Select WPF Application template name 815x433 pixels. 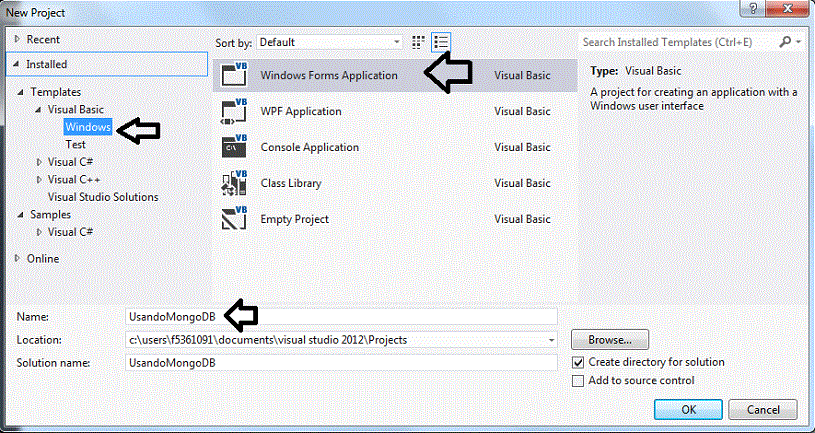[301, 111]
